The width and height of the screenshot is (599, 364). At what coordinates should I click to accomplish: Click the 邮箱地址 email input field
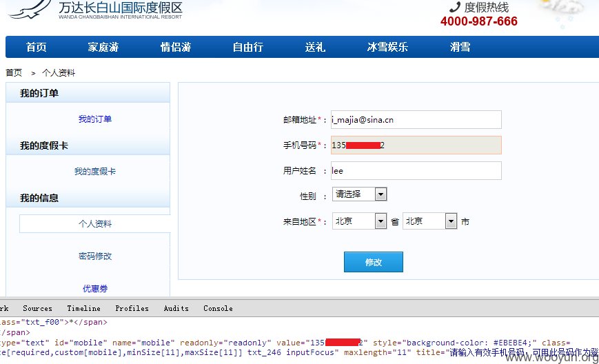pos(416,119)
